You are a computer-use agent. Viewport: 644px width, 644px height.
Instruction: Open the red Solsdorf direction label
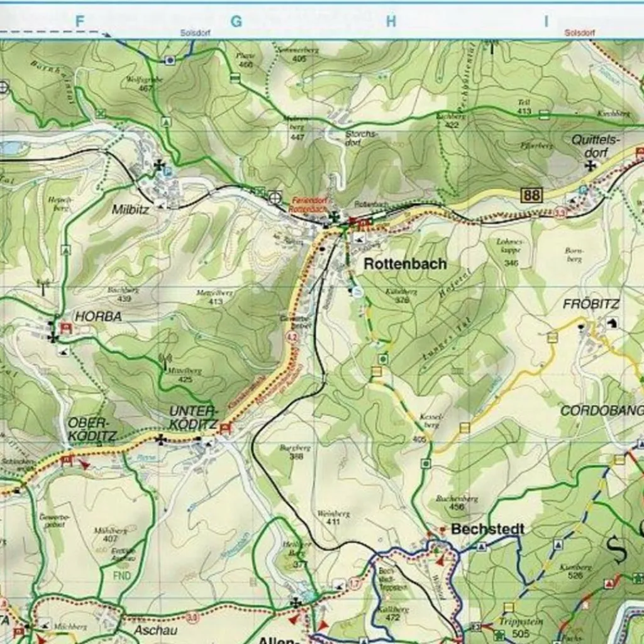tap(579, 32)
